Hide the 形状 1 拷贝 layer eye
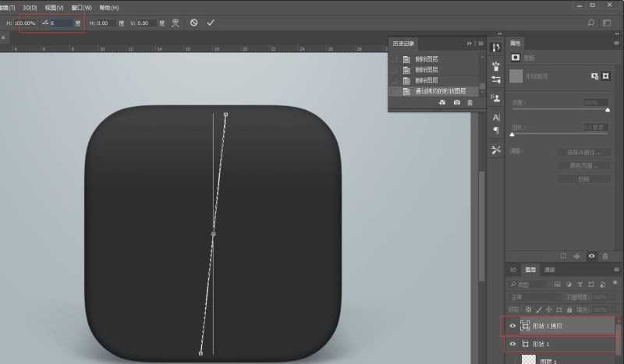 point(512,327)
